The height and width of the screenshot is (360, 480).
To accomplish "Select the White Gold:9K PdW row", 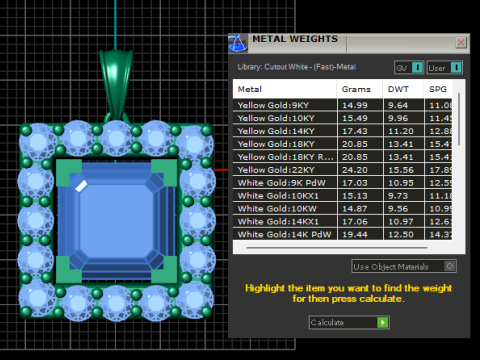I will tap(342, 183).
